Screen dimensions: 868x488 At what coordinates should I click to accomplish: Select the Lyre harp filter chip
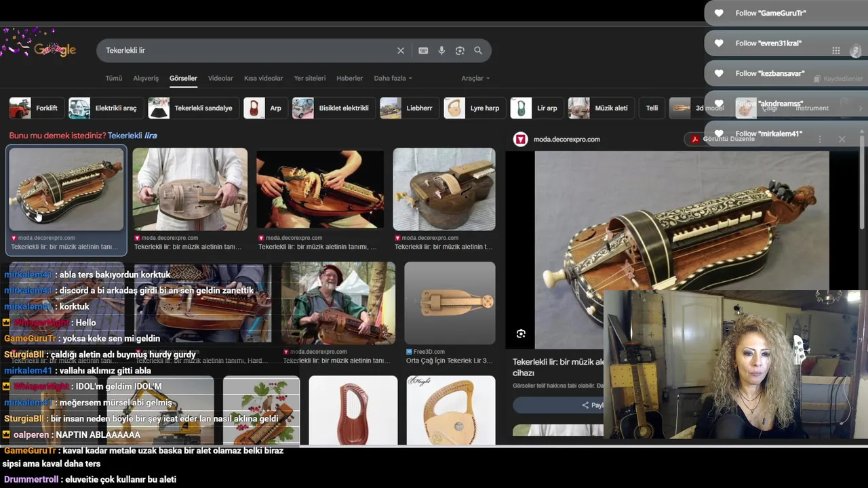pyautogui.click(x=473, y=108)
